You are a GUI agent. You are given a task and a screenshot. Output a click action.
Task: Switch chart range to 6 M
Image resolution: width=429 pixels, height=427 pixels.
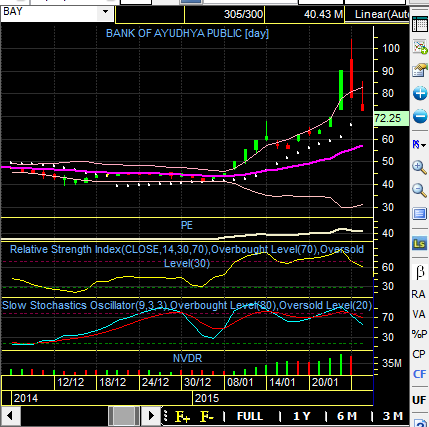[x=347, y=416]
